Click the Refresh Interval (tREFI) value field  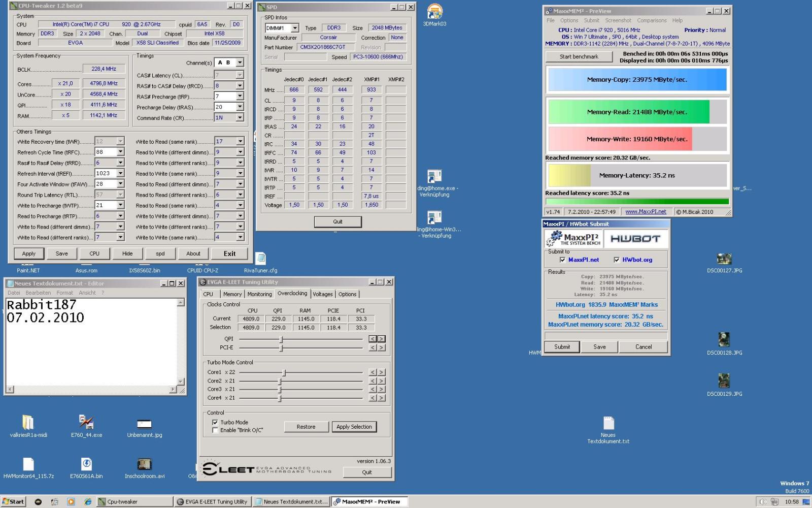106,173
